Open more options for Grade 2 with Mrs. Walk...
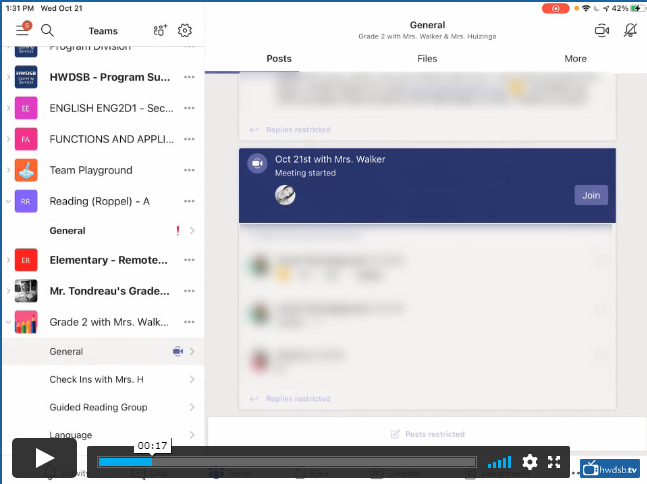The height and width of the screenshot is (484, 647). click(x=189, y=322)
